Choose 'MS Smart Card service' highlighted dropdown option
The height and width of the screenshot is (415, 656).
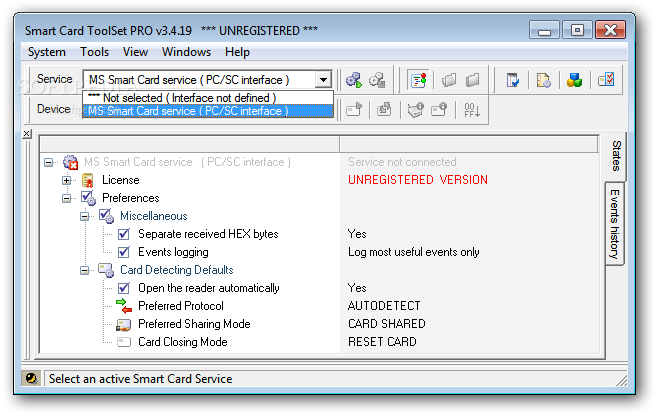point(208,111)
